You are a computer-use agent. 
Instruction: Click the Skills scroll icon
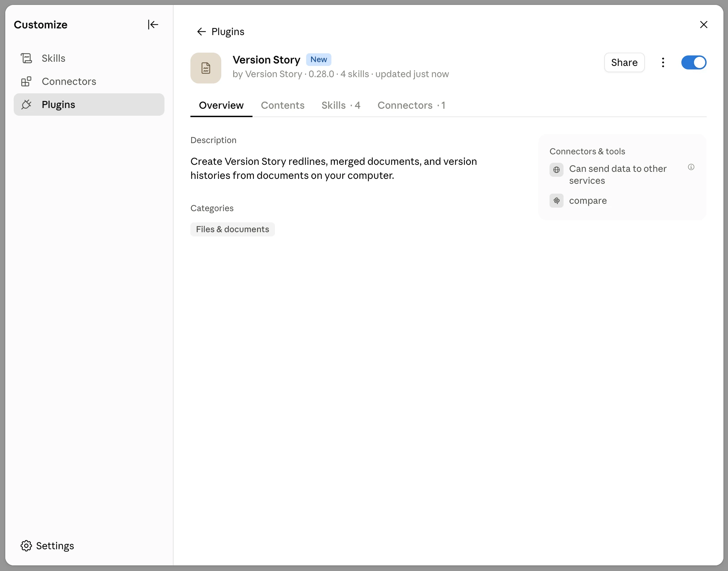26,58
